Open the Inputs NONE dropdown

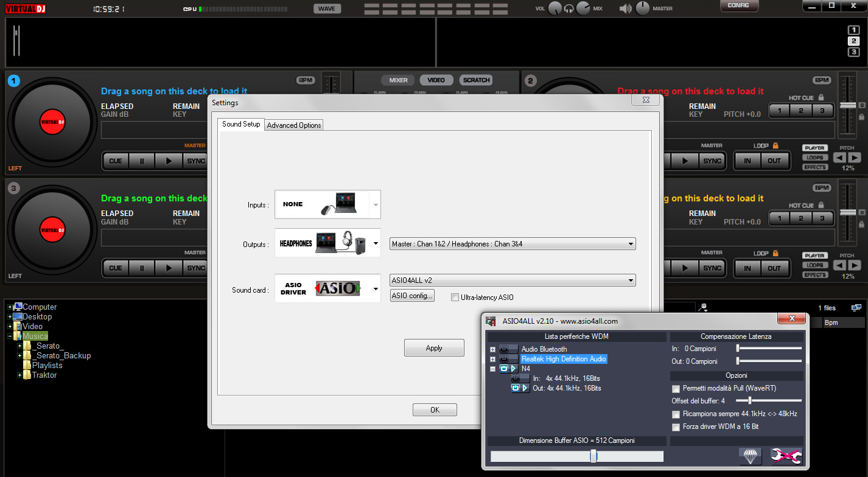click(x=327, y=204)
